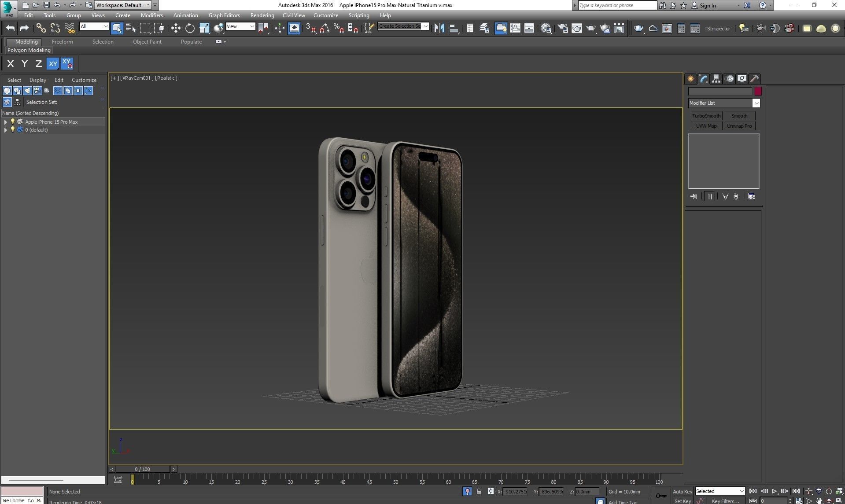845x504 pixels.
Task: Click the Play Animation button
Action: (x=774, y=491)
